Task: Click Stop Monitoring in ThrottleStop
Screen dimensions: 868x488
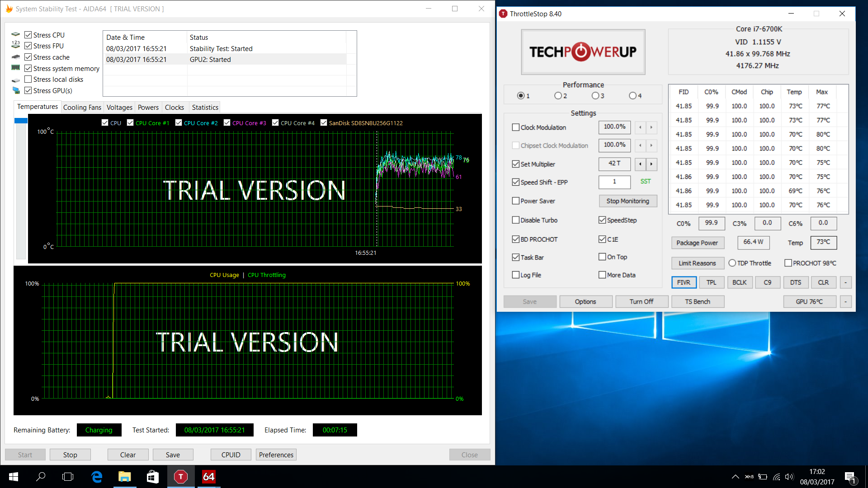Action: [x=628, y=201]
